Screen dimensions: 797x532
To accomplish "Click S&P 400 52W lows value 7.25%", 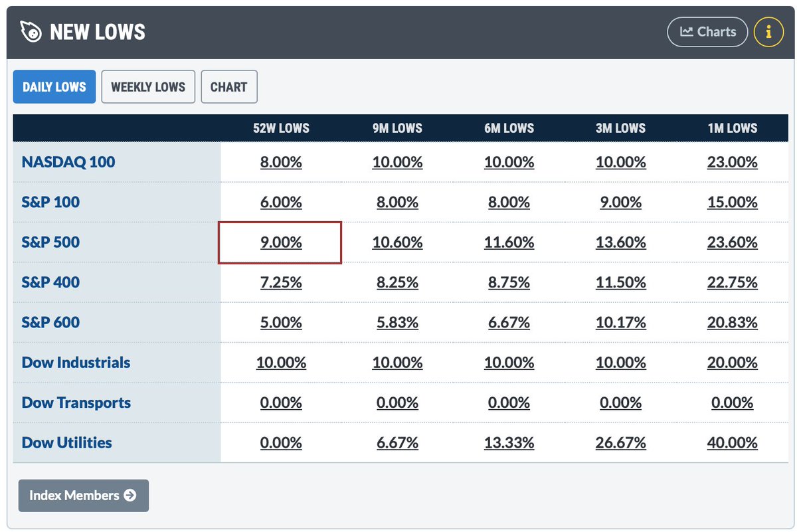I will (281, 282).
